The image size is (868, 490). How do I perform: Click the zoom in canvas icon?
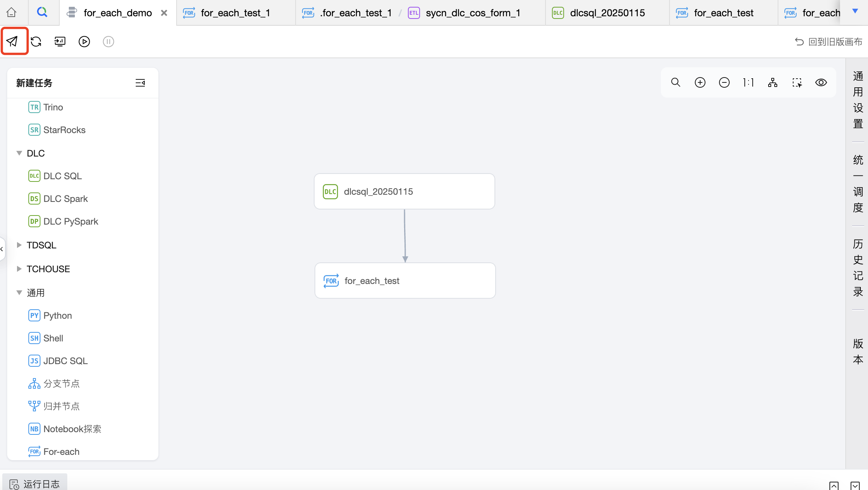[x=700, y=82]
